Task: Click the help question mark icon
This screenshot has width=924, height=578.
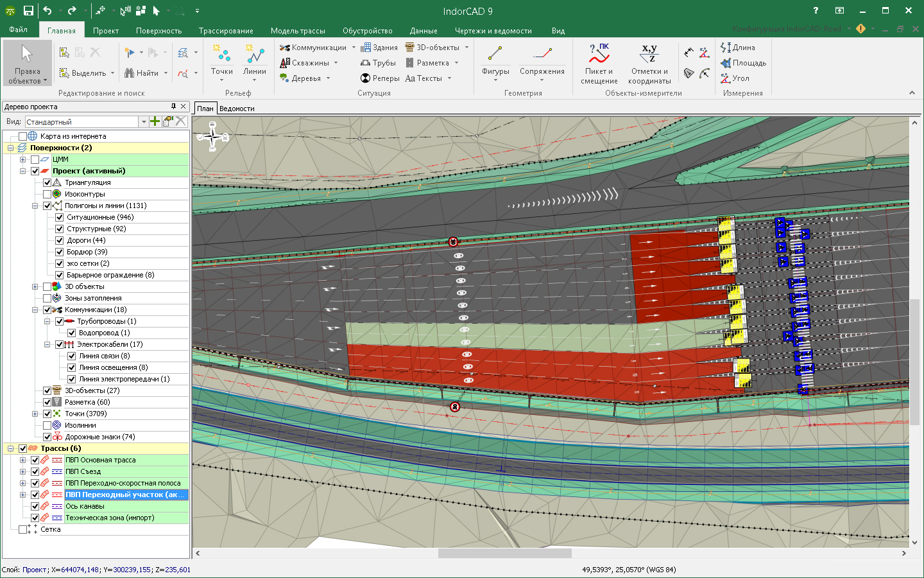Action: 816,10
